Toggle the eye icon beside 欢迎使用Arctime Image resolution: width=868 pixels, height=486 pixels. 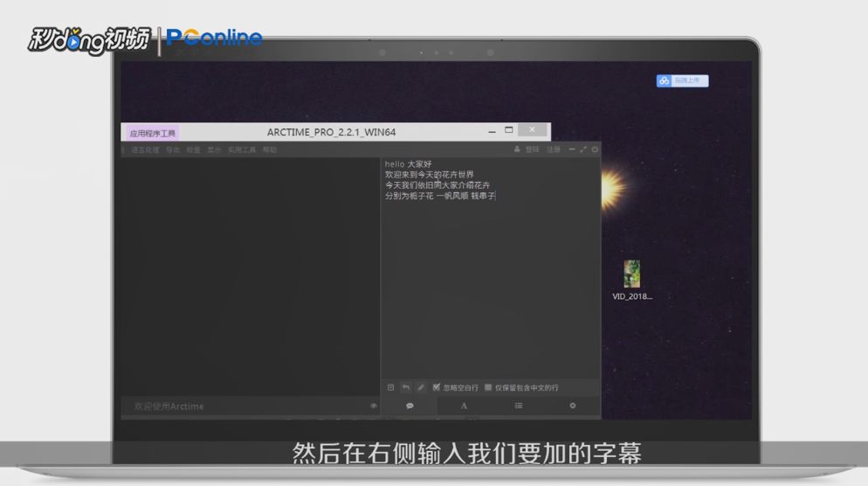click(374, 406)
